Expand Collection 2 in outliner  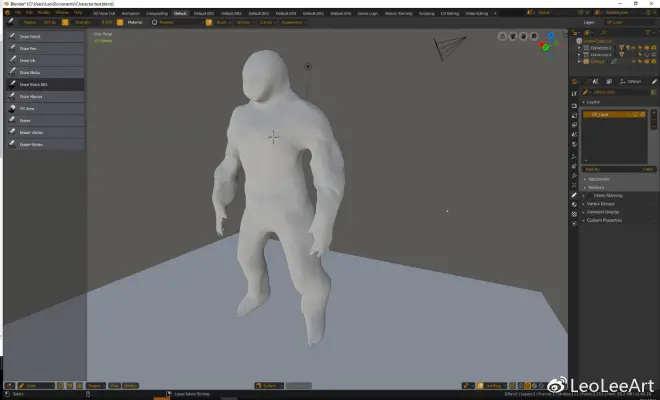pos(579,55)
